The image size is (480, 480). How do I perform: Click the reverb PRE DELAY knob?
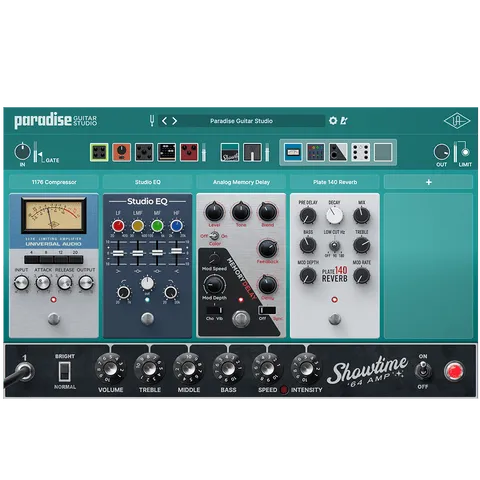tap(308, 215)
